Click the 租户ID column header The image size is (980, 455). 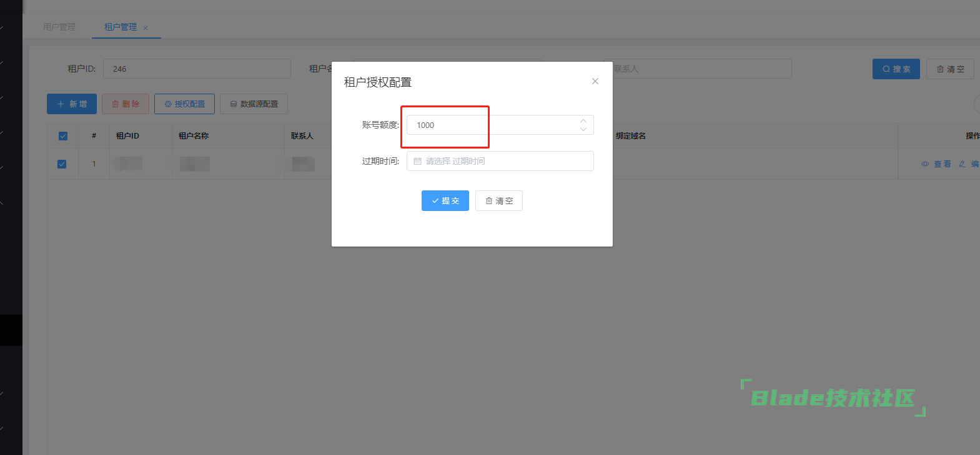(127, 135)
